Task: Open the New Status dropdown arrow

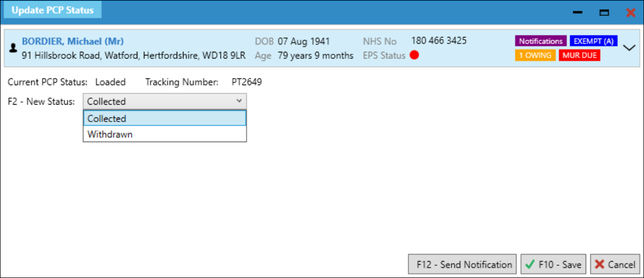Action: [x=239, y=102]
